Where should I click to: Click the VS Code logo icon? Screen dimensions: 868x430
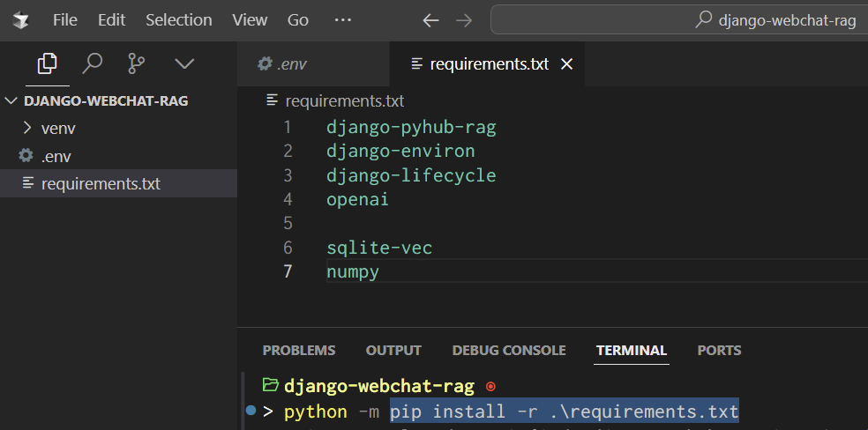point(21,20)
